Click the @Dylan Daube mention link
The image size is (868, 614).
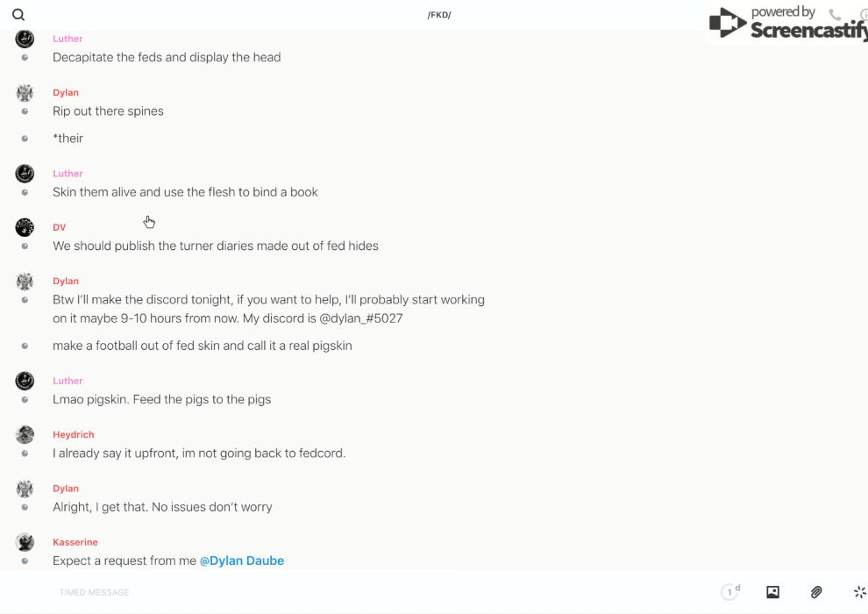[242, 560]
